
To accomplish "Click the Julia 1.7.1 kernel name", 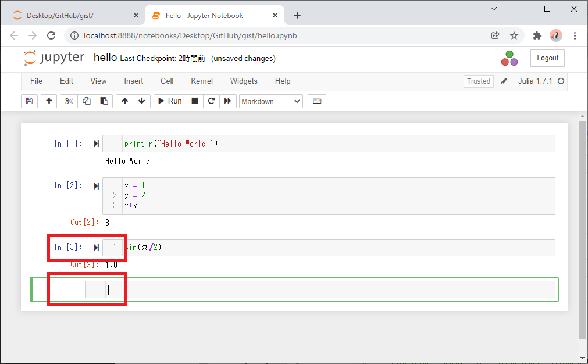I will (x=535, y=81).
